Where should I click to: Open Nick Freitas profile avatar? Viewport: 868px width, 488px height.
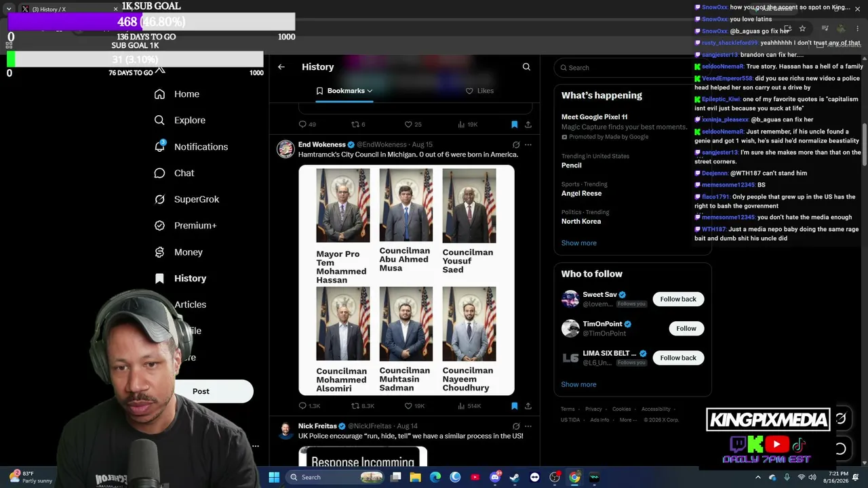pyautogui.click(x=285, y=431)
